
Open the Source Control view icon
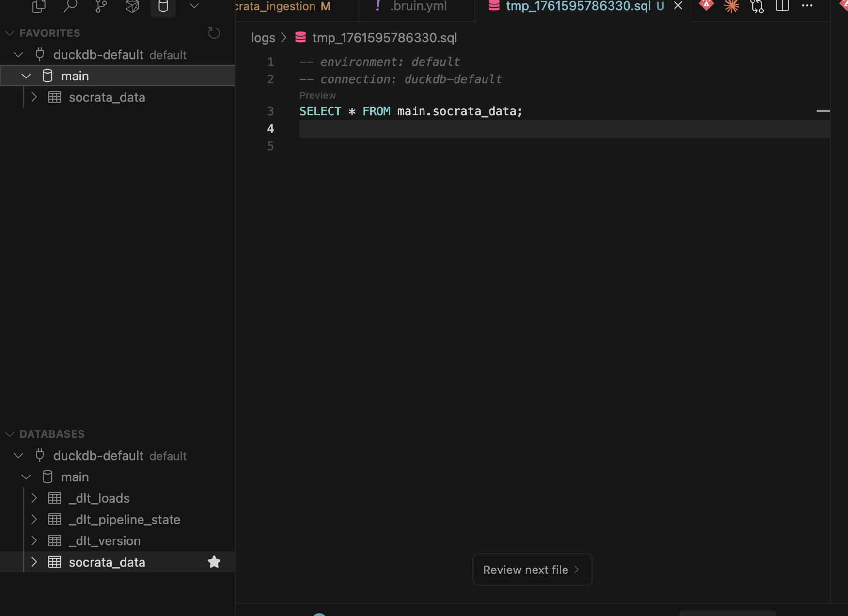pyautogui.click(x=101, y=6)
